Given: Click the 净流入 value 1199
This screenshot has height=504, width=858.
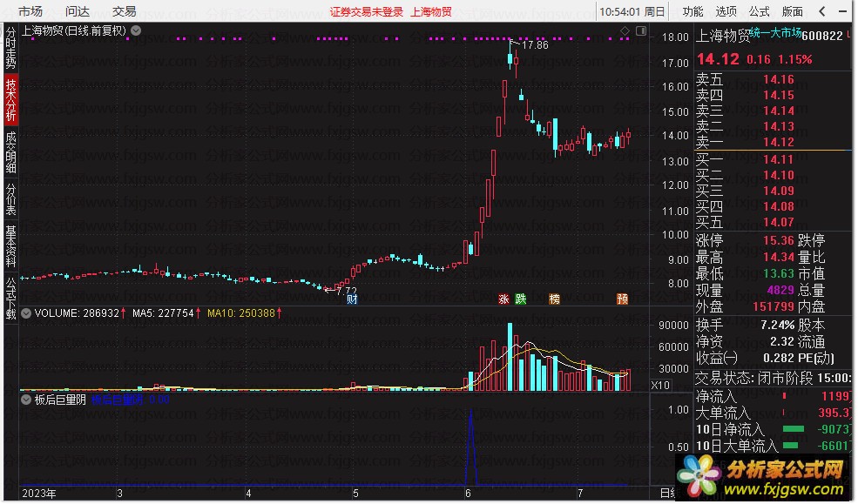Looking at the screenshot, I should (x=835, y=396).
